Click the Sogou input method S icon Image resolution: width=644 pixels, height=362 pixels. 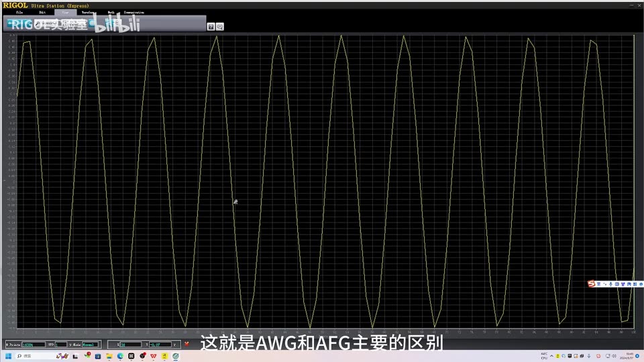tap(592, 284)
